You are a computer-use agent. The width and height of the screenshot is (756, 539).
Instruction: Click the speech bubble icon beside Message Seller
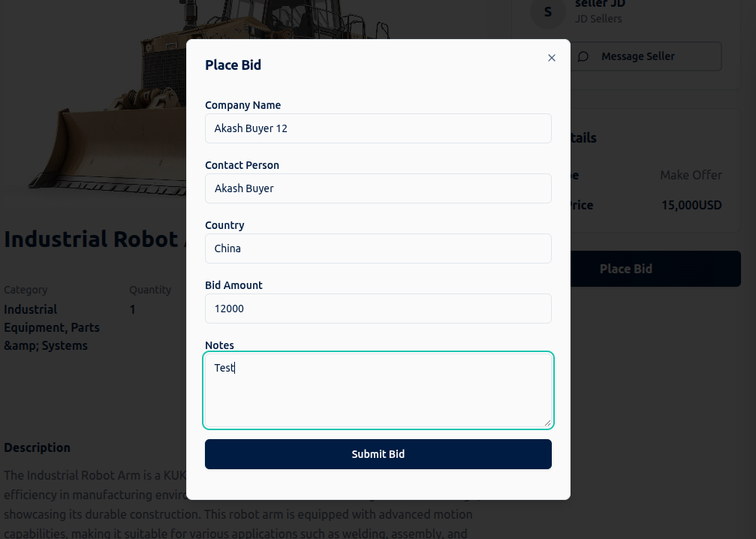(583, 56)
